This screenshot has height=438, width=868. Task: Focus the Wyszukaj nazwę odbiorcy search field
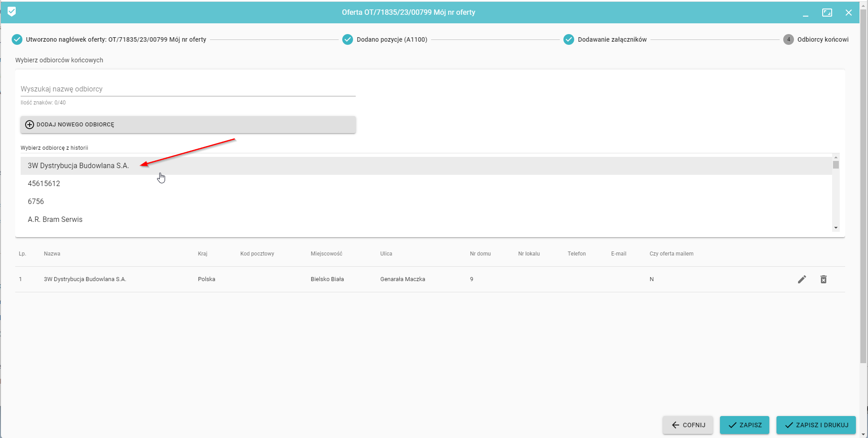(188, 89)
